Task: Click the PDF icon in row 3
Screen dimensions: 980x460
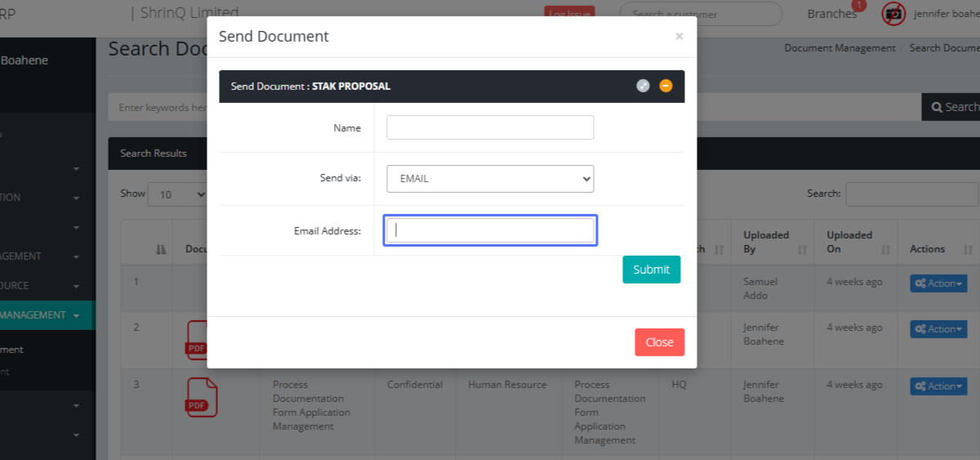Action: point(202,397)
